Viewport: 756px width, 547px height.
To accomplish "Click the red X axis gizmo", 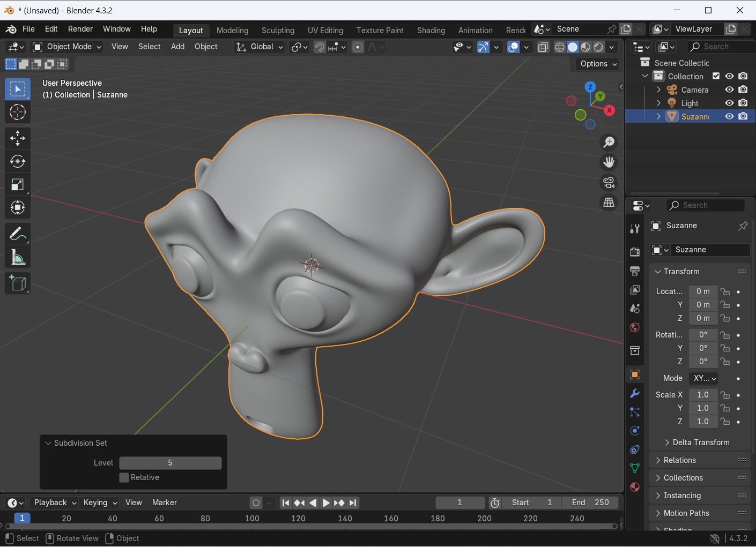I will tap(609, 110).
